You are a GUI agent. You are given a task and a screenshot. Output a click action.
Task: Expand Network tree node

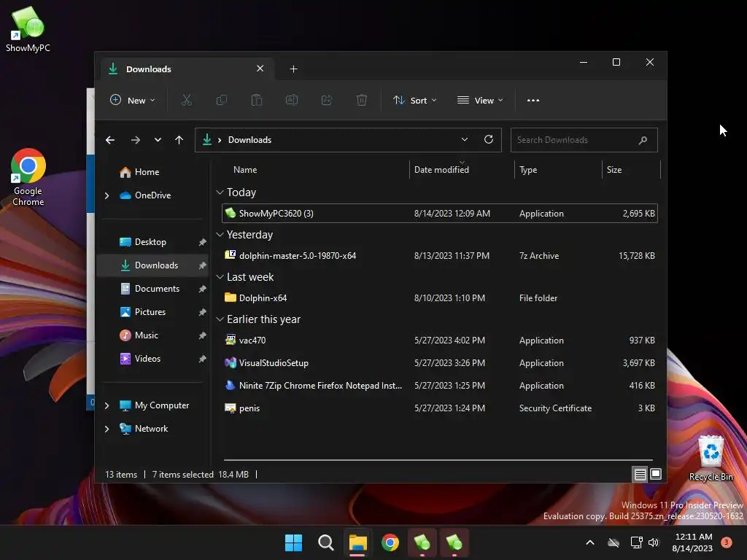(107, 429)
